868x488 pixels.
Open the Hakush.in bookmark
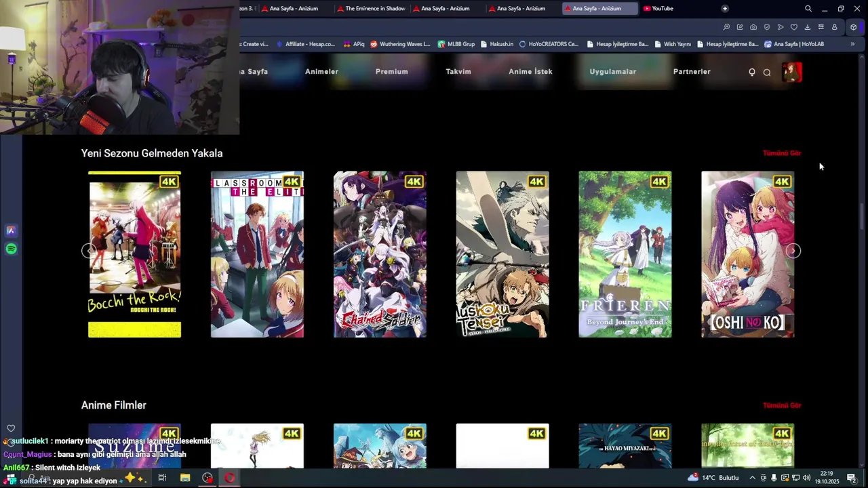tap(497, 44)
